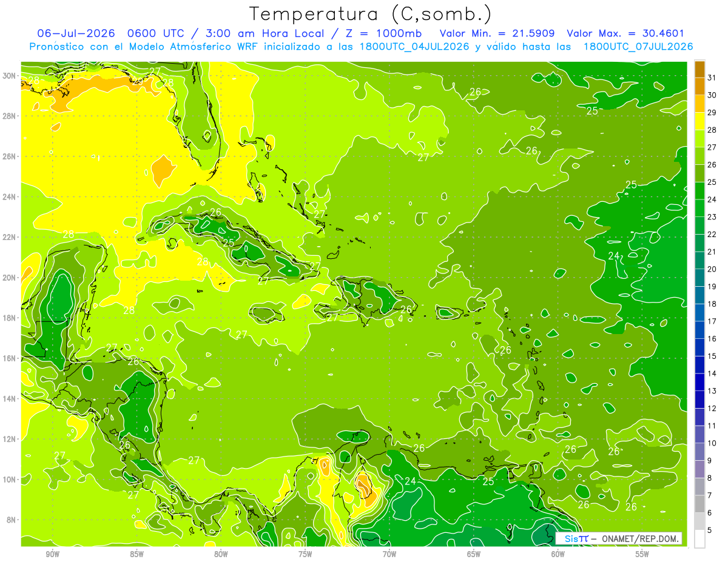
Task: Click the colorbar swatch above the 31 label
Action: tap(699, 69)
